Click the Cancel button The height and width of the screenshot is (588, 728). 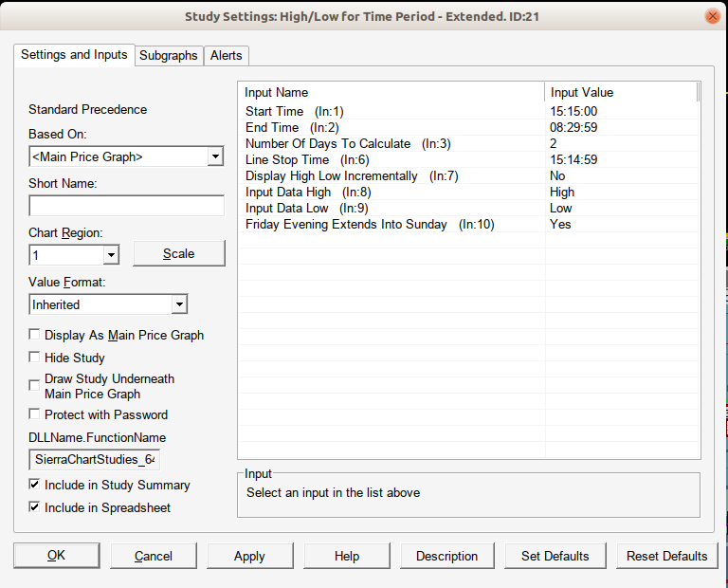click(x=154, y=556)
